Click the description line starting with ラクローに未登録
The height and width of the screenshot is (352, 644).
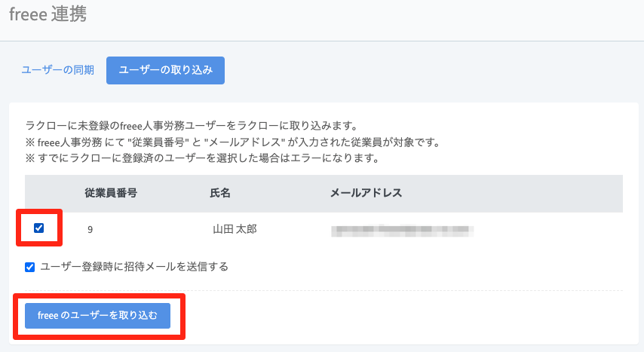(x=192, y=126)
